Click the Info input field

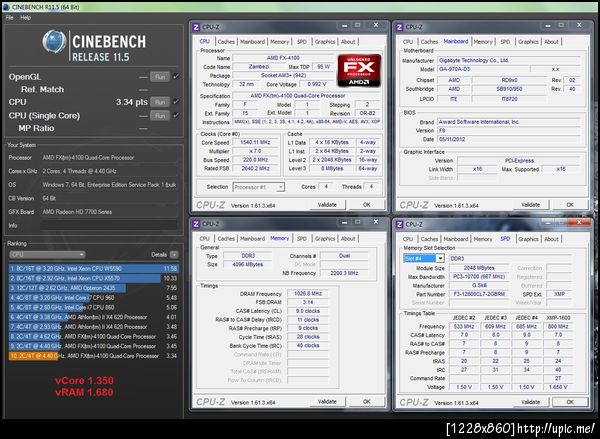109,225
